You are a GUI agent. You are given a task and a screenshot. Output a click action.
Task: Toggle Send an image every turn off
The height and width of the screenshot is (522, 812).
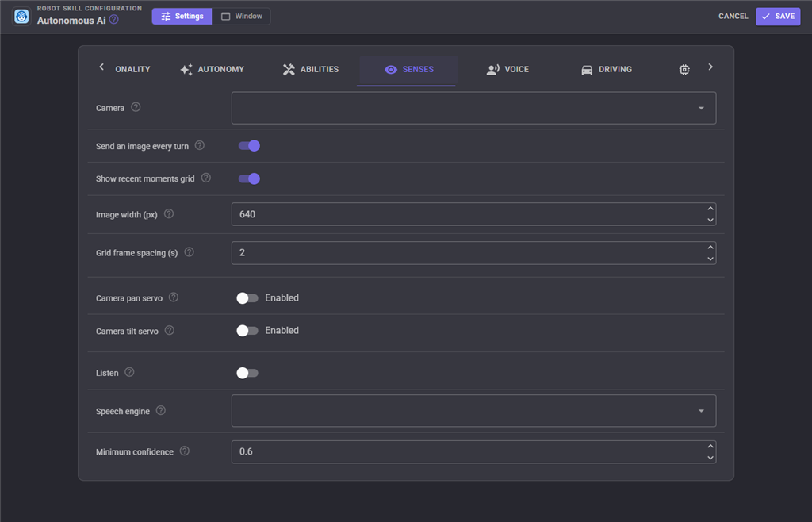click(248, 146)
